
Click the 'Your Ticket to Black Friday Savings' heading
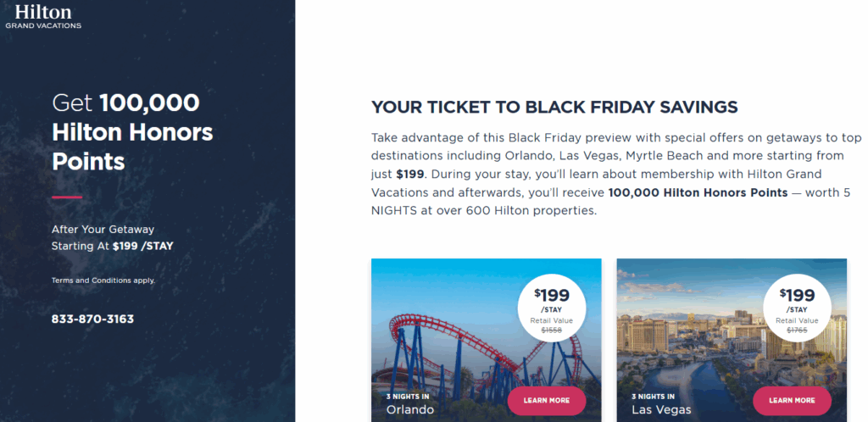[554, 107]
